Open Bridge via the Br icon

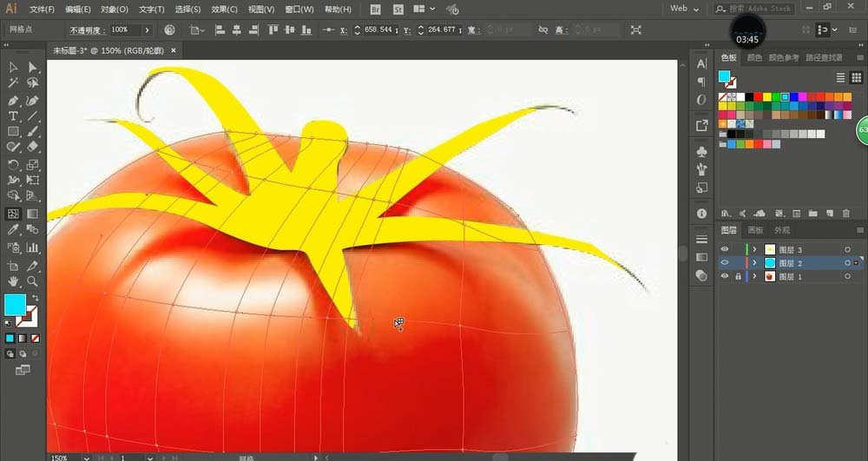(x=375, y=10)
